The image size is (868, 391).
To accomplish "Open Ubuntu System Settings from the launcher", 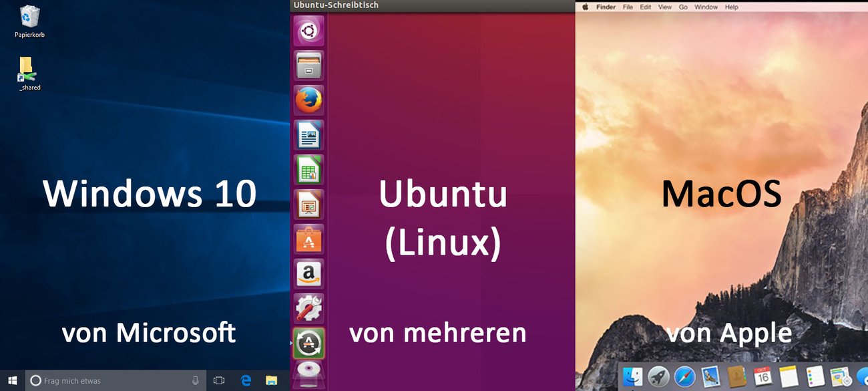I will tap(308, 309).
